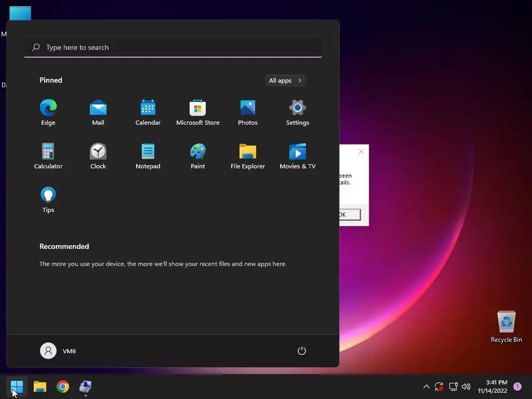Launch the pinned Calculator app

[48, 156]
